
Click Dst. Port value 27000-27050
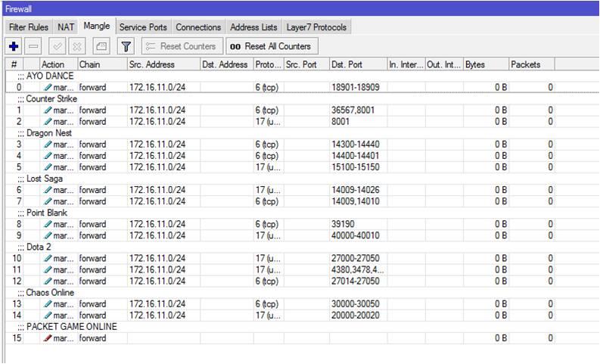(356, 258)
